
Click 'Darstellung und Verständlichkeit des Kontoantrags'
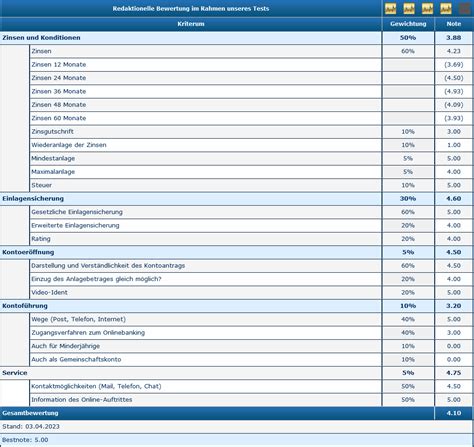click(x=108, y=266)
